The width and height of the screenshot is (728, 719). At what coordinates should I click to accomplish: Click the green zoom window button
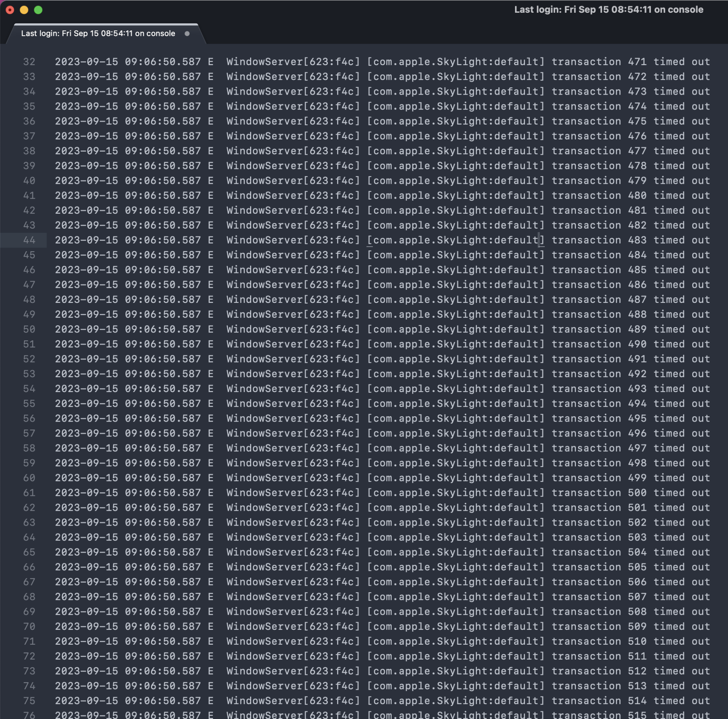pos(38,10)
